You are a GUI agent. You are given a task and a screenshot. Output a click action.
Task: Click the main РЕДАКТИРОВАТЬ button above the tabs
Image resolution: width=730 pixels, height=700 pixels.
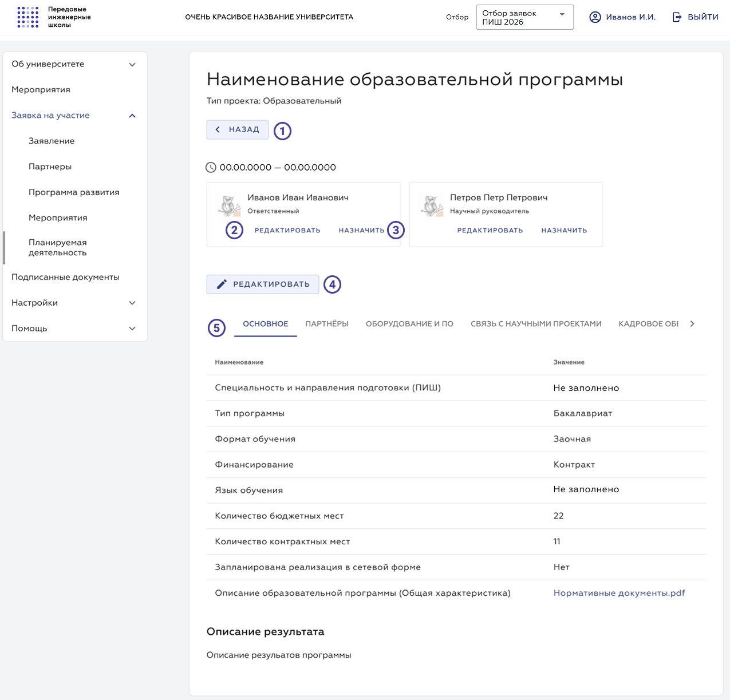(263, 284)
